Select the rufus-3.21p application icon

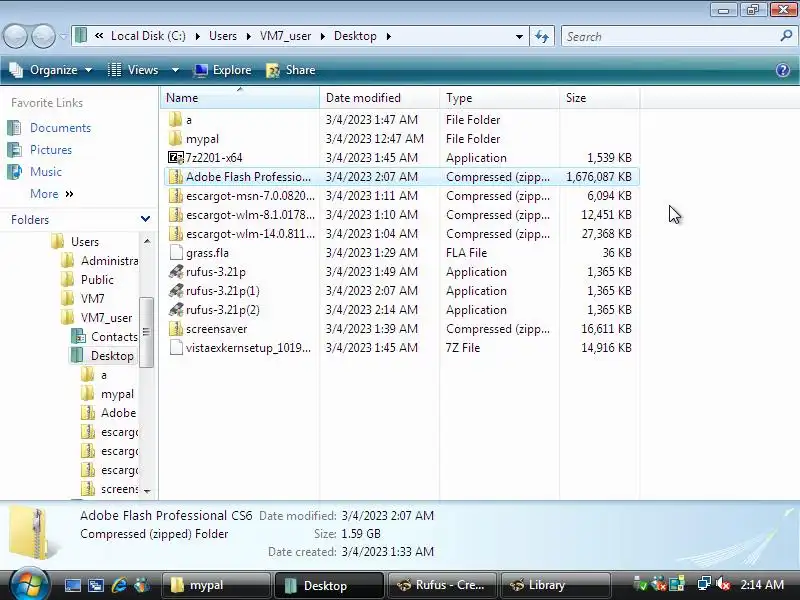[x=176, y=271]
